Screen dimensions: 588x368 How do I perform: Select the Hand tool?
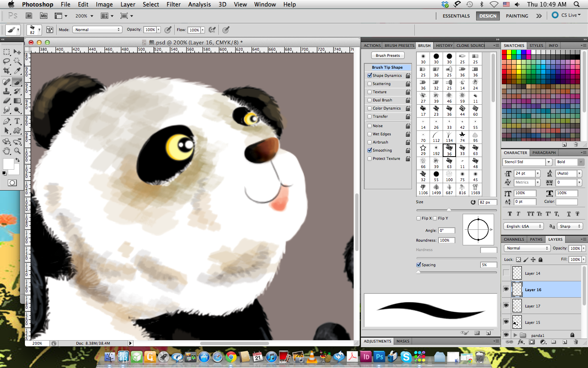point(7,151)
